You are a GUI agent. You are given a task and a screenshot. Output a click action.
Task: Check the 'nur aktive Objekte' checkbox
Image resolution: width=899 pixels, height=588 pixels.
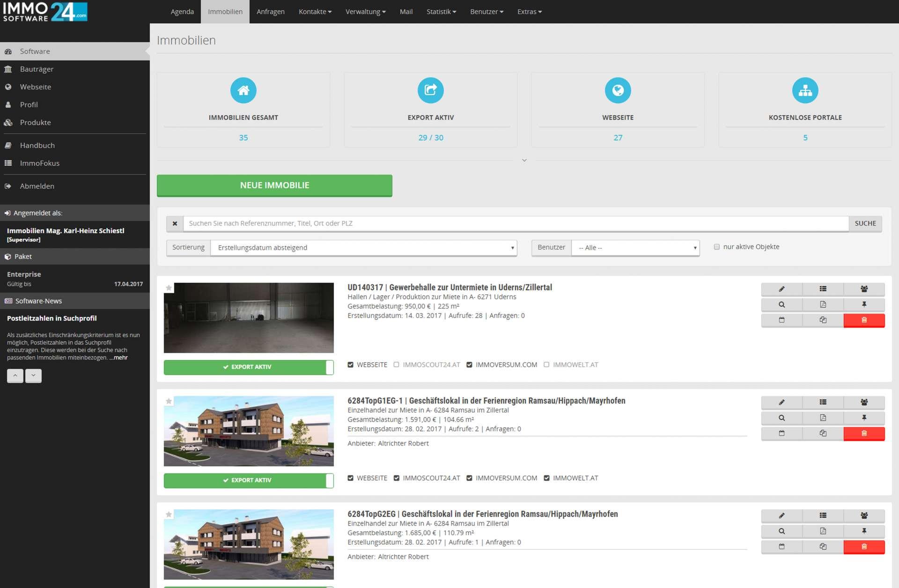pyautogui.click(x=716, y=247)
